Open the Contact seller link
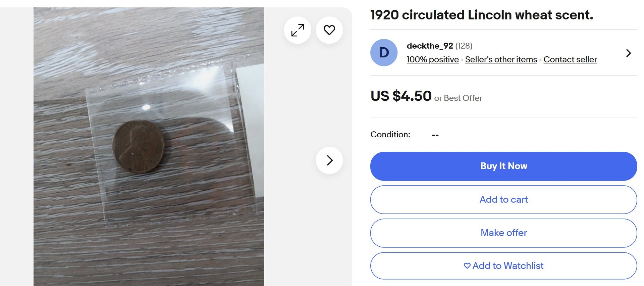This screenshot has width=644, height=286. click(x=570, y=59)
